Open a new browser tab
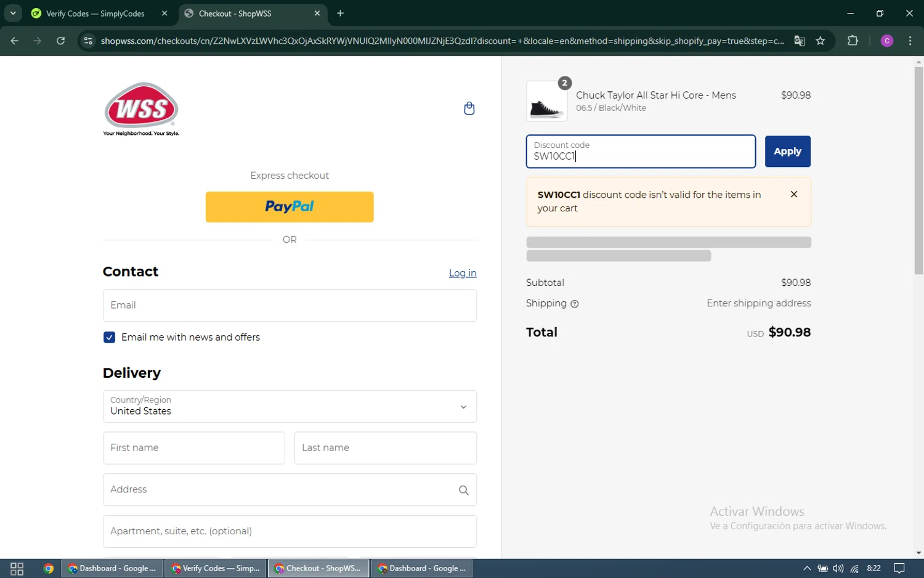The image size is (924, 578). pos(340,13)
